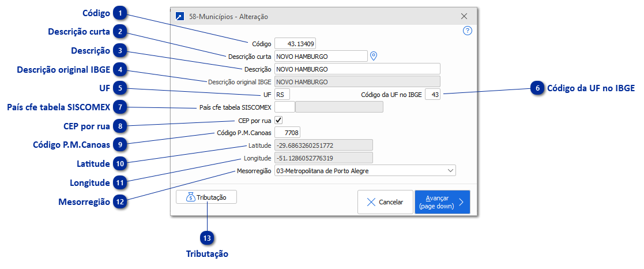Viewport: 644px width, 269px height.
Task: Expand the Mesorregião dropdown list
Action: pyautogui.click(x=450, y=171)
